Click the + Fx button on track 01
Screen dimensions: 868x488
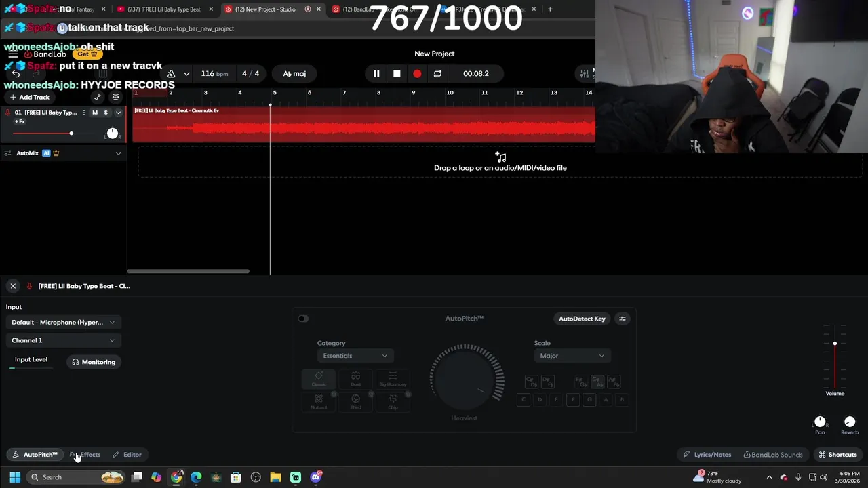[x=20, y=122]
